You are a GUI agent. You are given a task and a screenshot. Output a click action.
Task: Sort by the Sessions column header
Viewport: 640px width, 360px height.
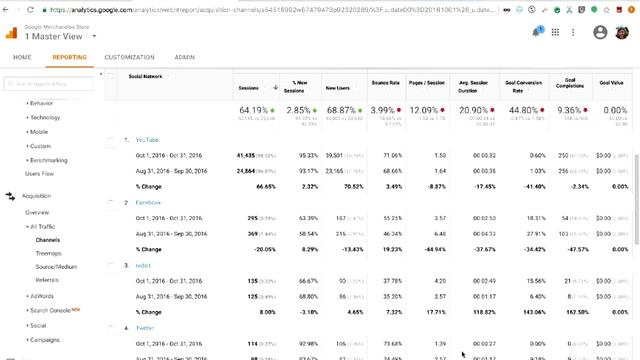click(x=248, y=88)
